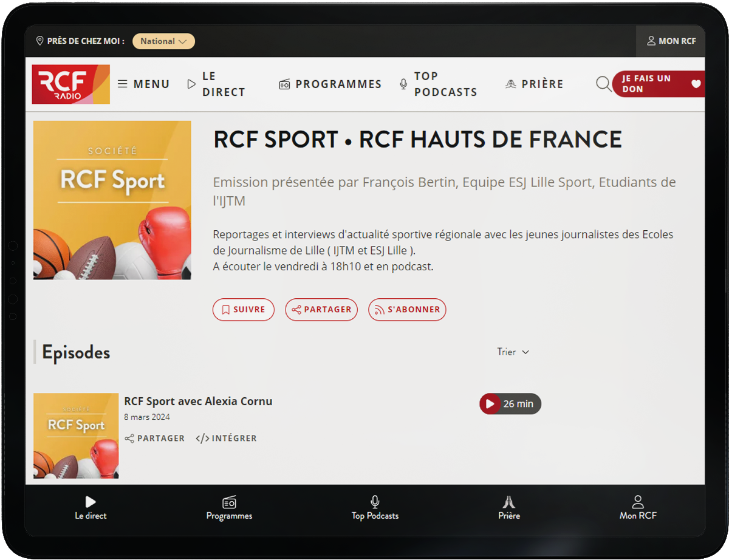
Task: Open Mon RCF account in top bar
Action: pyautogui.click(x=671, y=41)
